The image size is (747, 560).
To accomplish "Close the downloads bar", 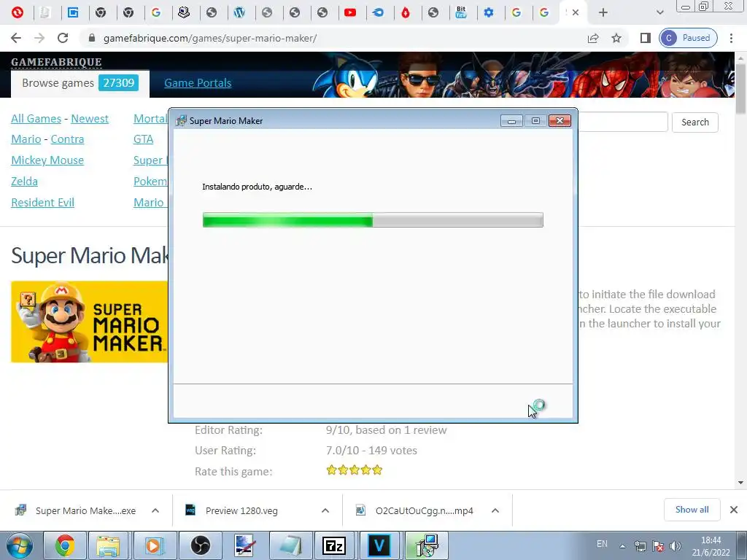I will [734, 510].
